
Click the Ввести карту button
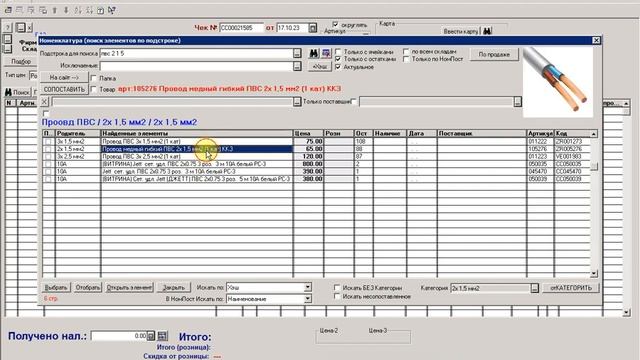461,31
